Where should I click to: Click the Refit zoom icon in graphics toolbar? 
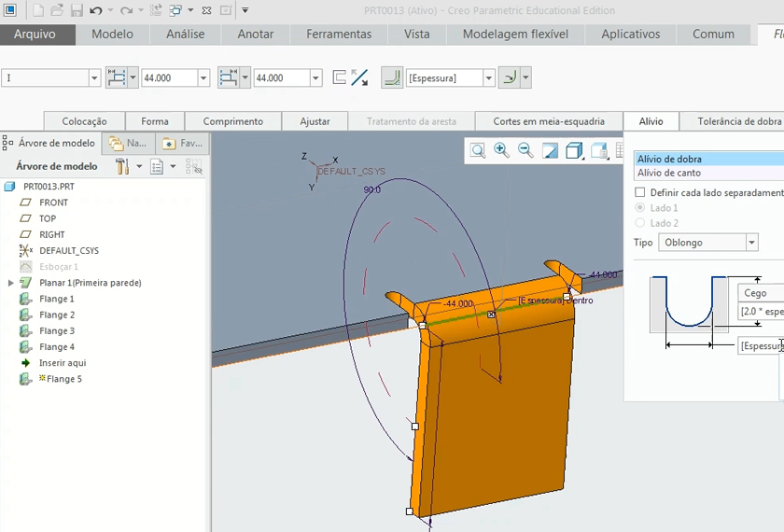[x=478, y=150]
